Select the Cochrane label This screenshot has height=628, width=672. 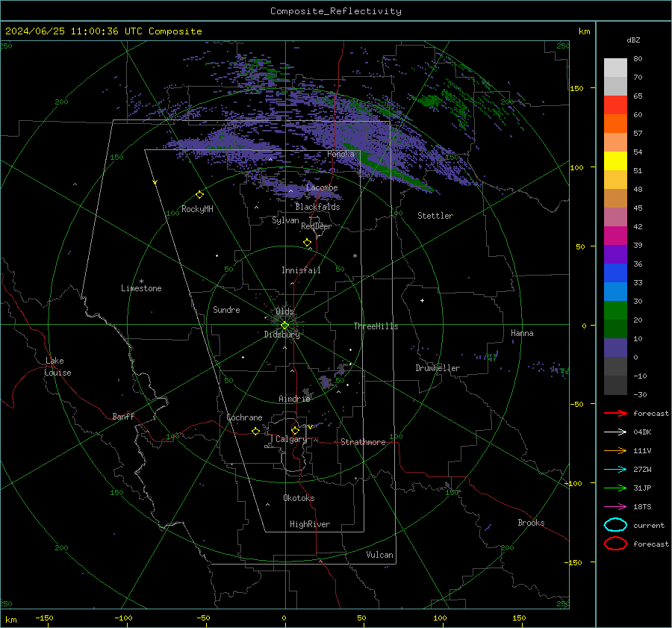(x=244, y=417)
